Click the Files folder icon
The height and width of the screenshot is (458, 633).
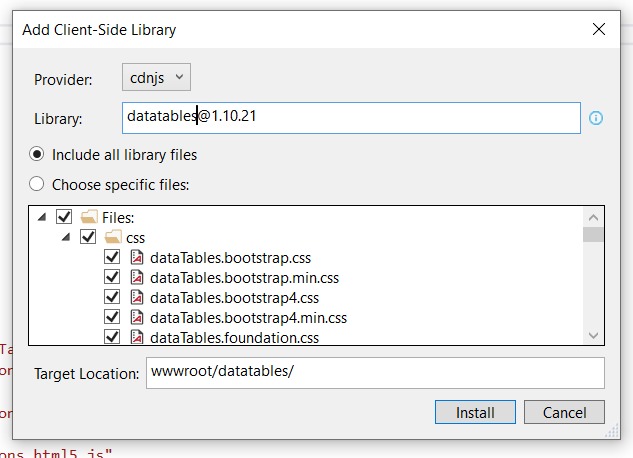[89, 217]
